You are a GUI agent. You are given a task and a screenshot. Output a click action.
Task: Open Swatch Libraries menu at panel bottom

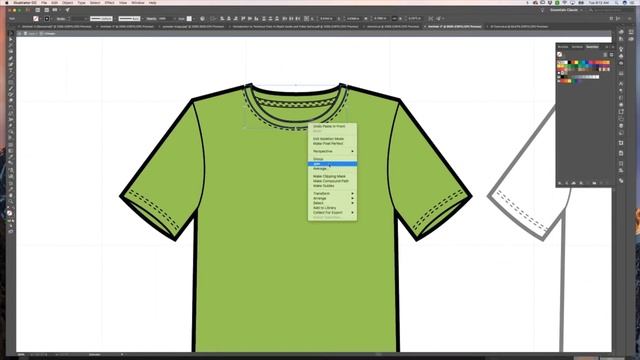(560, 183)
